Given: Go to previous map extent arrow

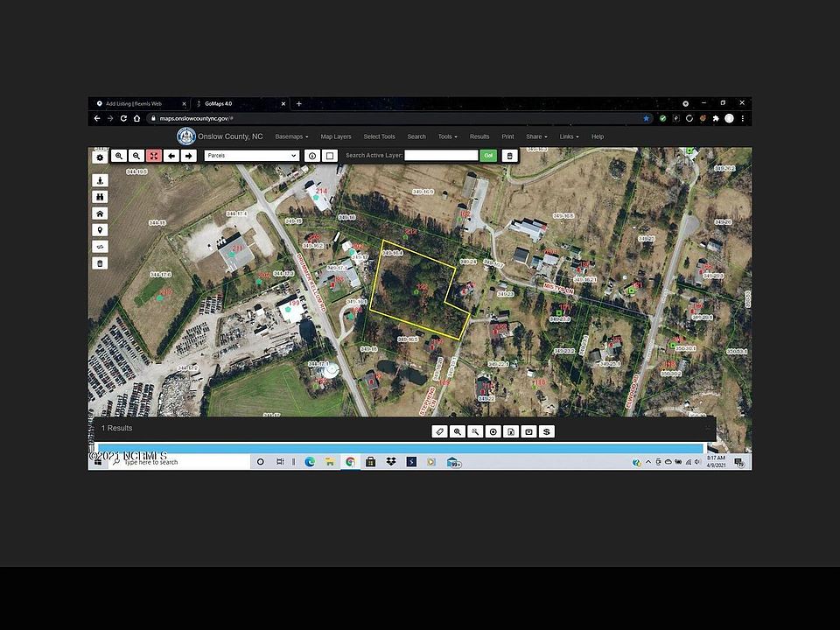Looking at the screenshot, I should [x=171, y=156].
